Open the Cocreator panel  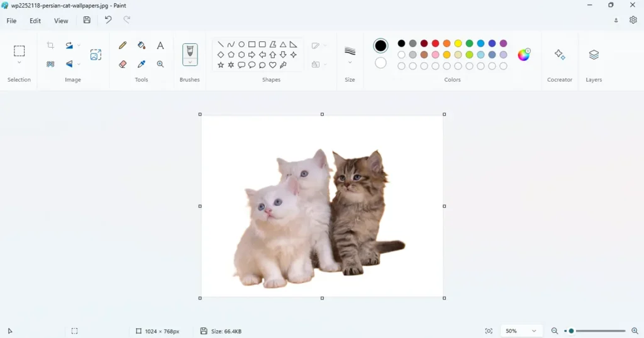pos(559,55)
